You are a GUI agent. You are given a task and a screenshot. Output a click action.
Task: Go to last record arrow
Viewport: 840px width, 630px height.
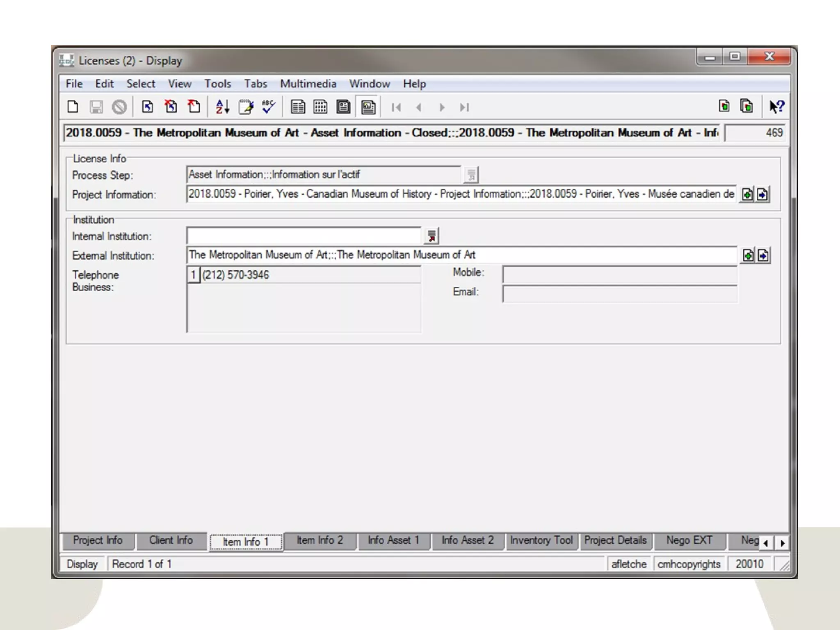[464, 107]
